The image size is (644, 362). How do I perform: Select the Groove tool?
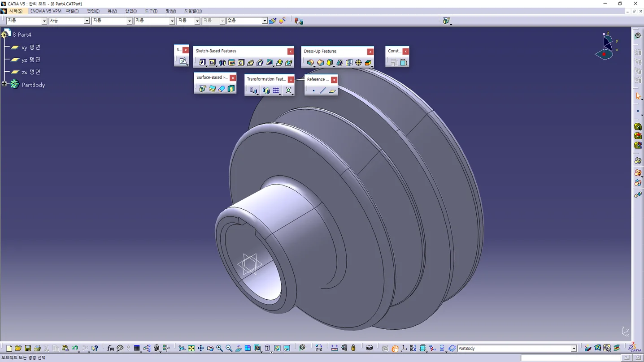point(231,63)
